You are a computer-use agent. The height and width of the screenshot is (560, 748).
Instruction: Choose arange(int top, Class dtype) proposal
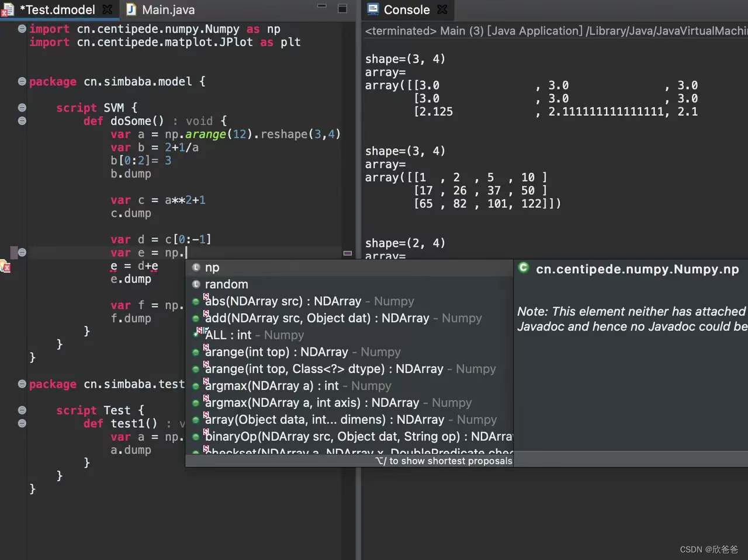click(x=349, y=369)
